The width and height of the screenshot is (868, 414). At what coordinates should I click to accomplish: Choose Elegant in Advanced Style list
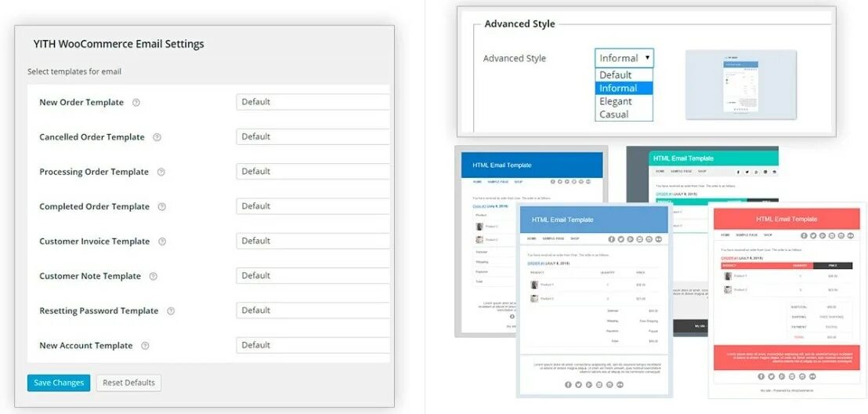[x=624, y=101]
